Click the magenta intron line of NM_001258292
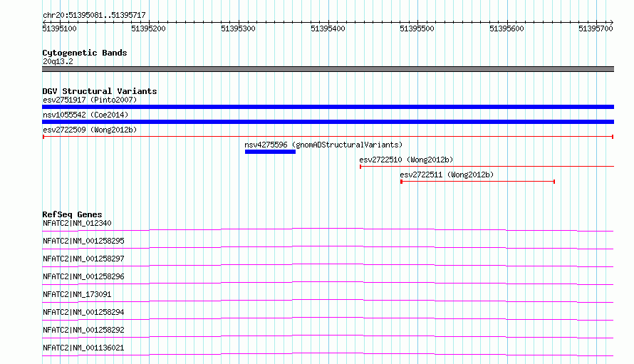This screenshot has height=364, width=634. click(328, 336)
